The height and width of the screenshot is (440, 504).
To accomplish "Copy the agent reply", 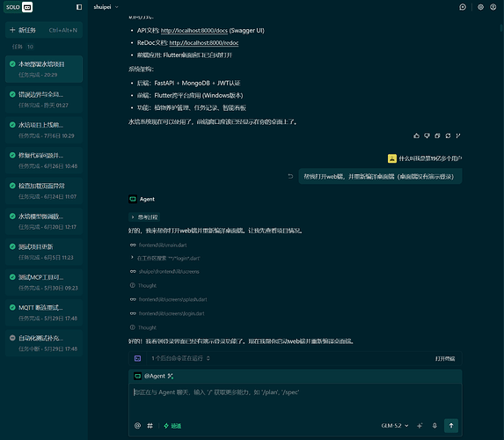I will 437,136.
